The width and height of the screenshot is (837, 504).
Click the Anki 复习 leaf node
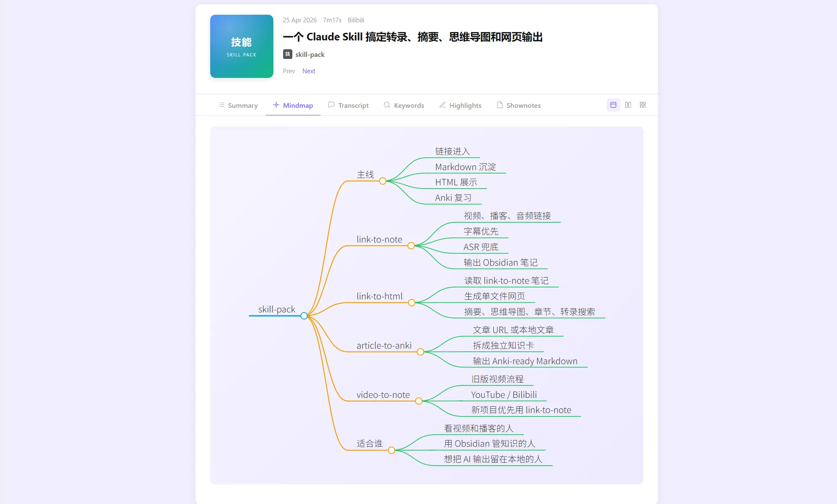453,198
